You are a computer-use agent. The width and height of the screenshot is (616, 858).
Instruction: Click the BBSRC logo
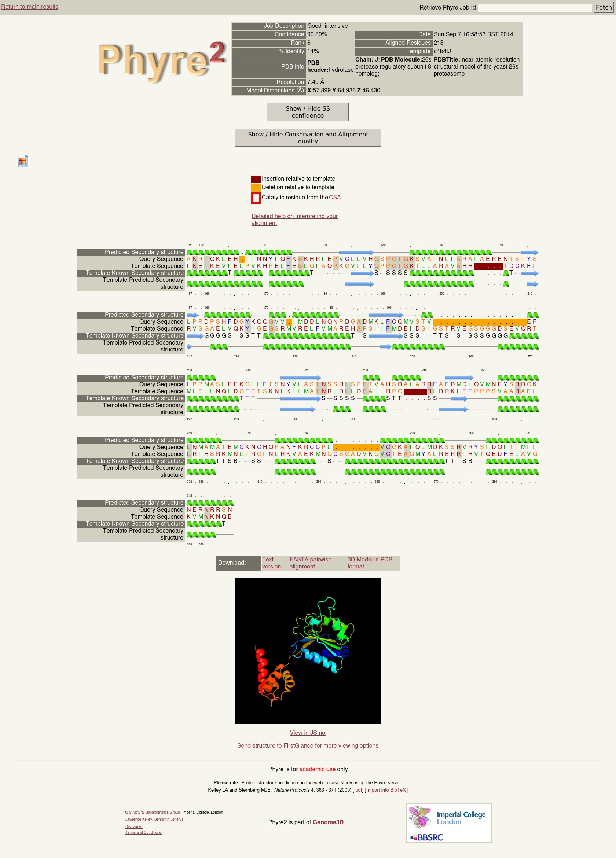tap(426, 837)
